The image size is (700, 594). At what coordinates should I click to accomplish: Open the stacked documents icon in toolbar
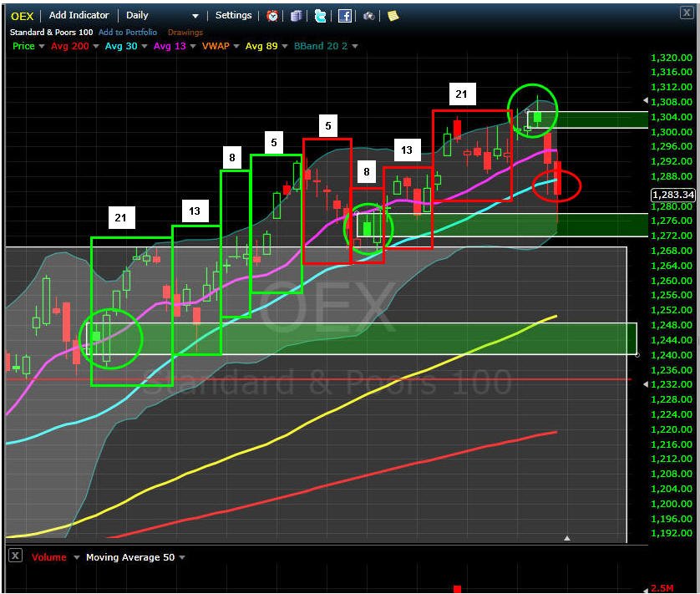(x=296, y=16)
